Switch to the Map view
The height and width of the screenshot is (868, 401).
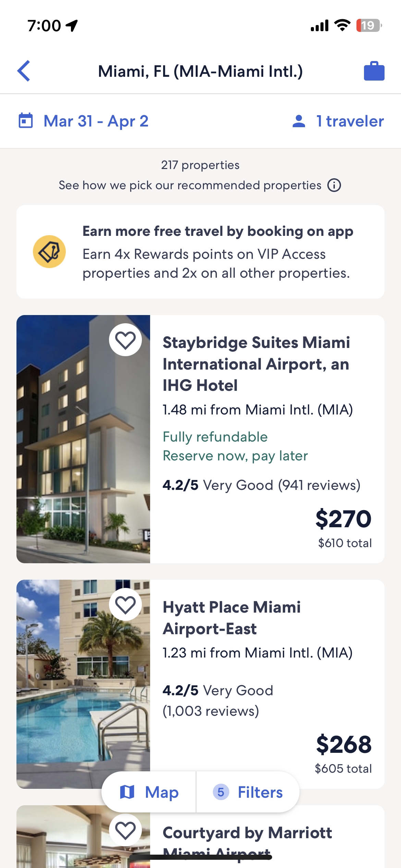click(x=162, y=792)
